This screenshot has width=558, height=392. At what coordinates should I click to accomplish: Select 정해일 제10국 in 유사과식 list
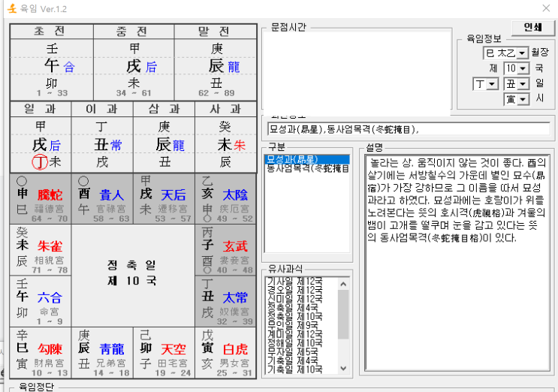294,343
